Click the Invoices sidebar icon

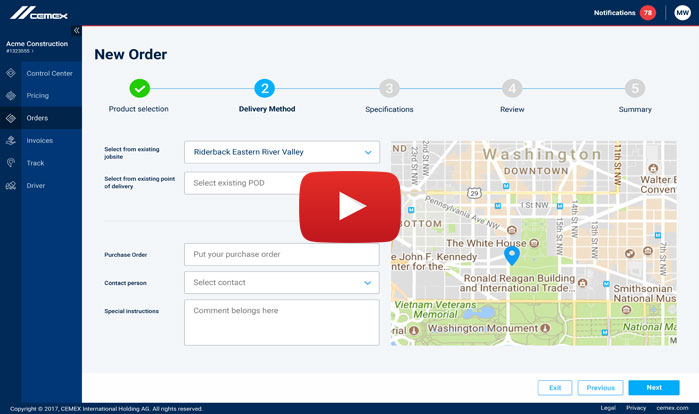click(11, 140)
